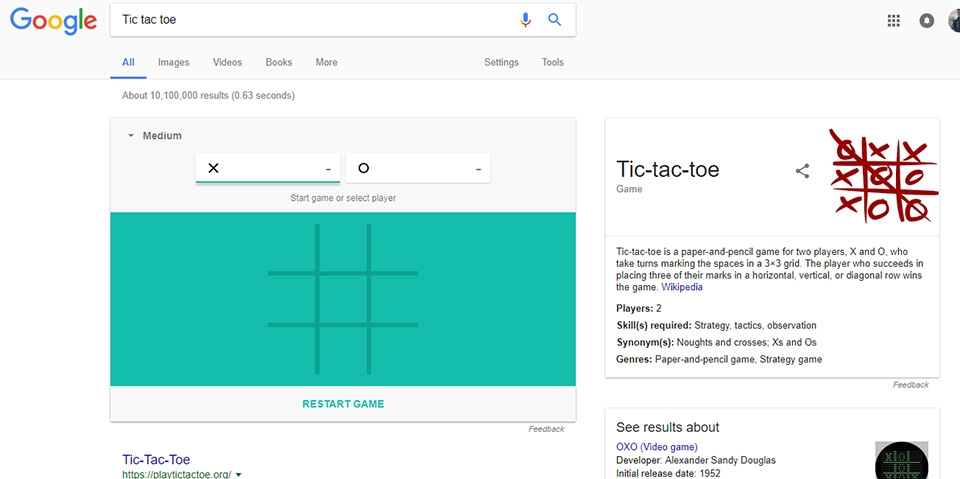
Task: Click RESTART GAME button
Action: [x=343, y=404]
